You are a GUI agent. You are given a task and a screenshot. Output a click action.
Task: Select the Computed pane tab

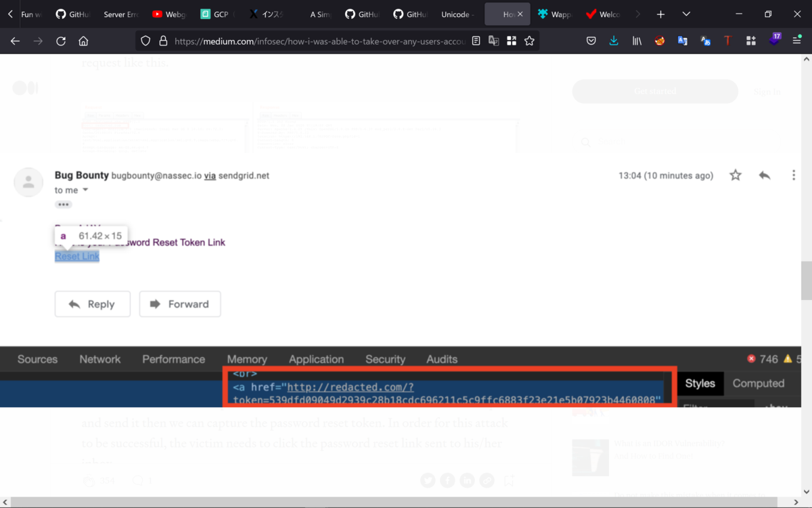click(x=759, y=383)
